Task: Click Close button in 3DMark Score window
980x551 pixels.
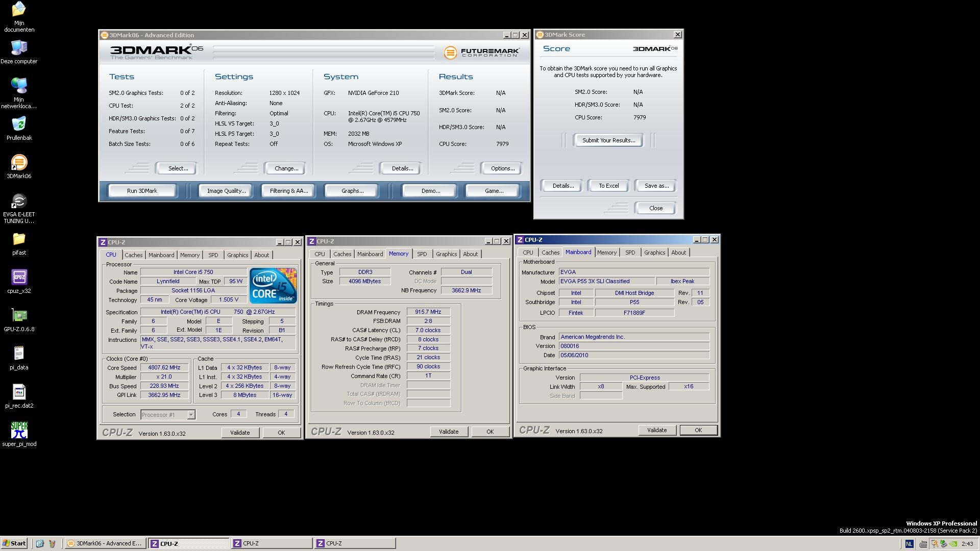Action: (655, 208)
